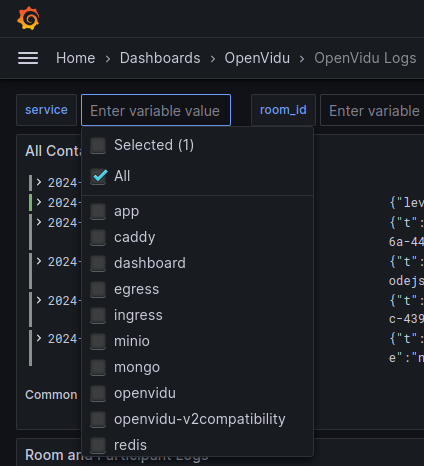Open the hamburger navigation menu

pos(28,58)
